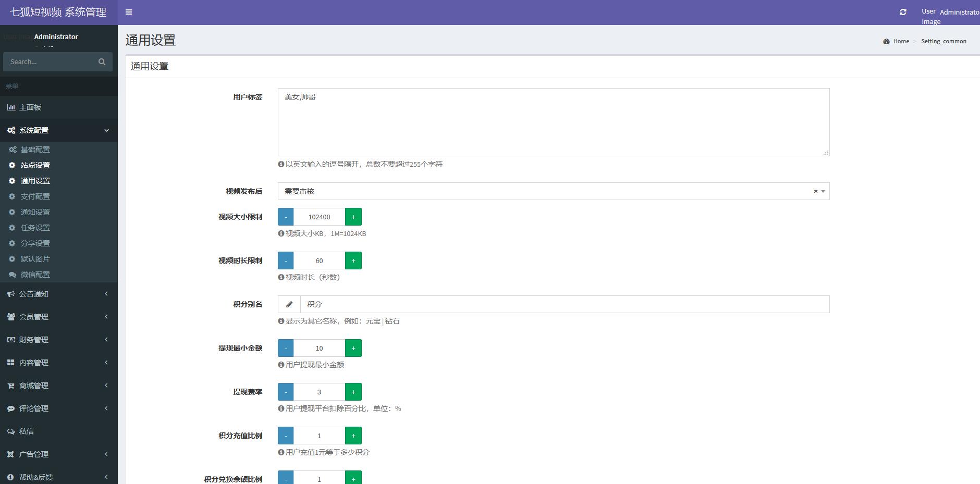Viewport: 980px width, 484px height.
Task: Open 主面板 dashboard from the sidebar
Action: (x=30, y=107)
